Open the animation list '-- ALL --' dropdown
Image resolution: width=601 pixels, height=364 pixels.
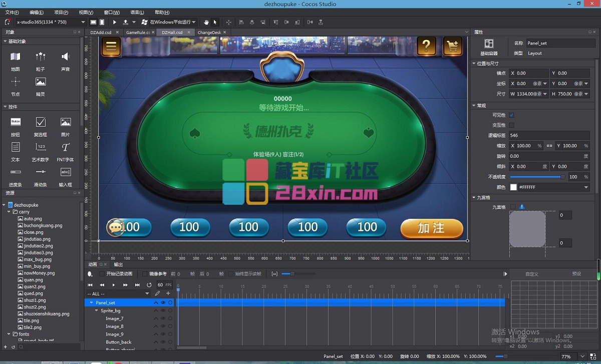click(x=119, y=294)
